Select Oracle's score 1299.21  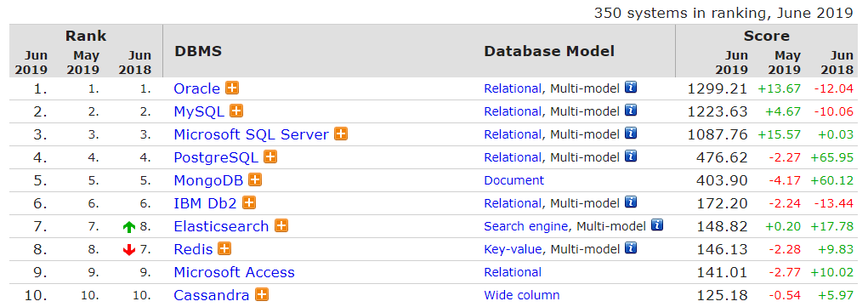tap(717, 88)
